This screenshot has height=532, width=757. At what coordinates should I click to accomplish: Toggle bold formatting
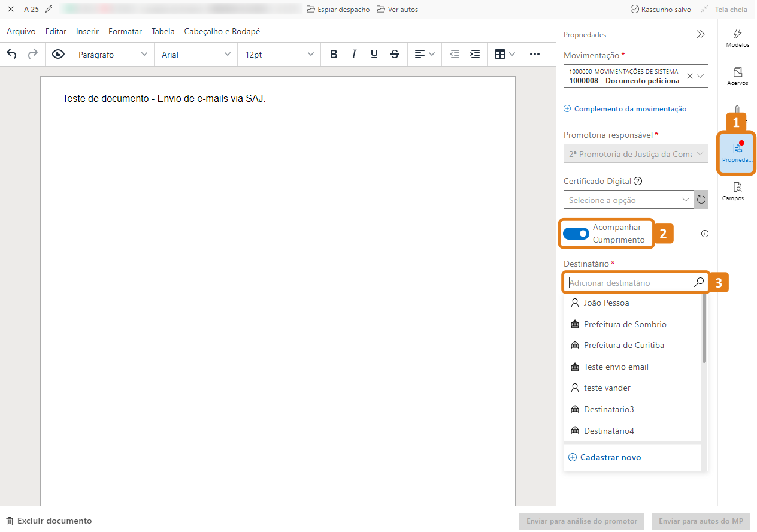[334, 54]
